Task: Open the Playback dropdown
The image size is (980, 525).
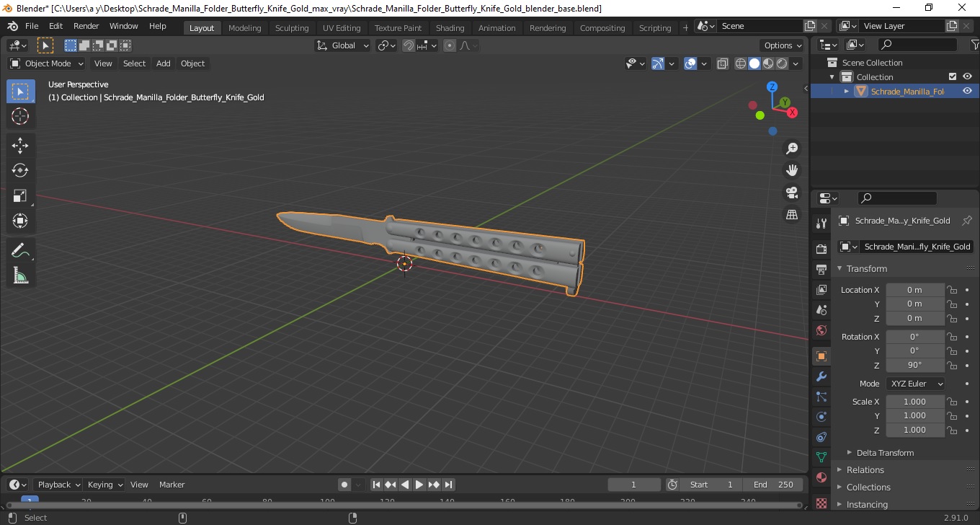Action: coord(60,485)
